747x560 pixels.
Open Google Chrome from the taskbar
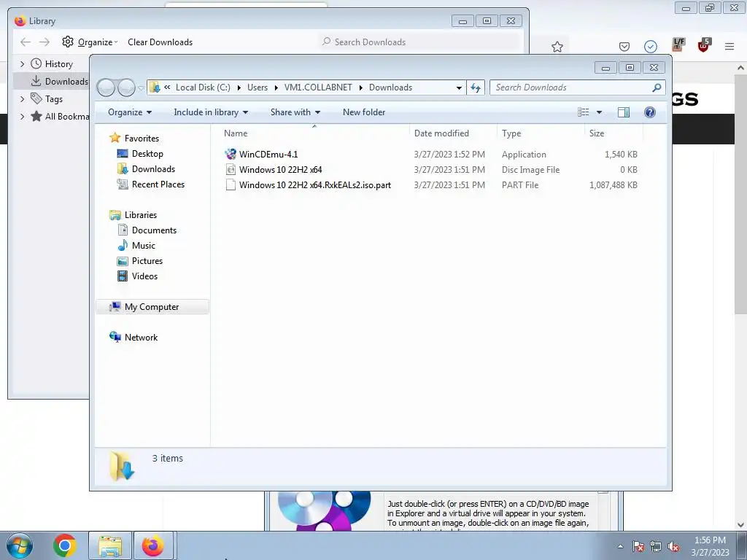click(x=65, y=545)
